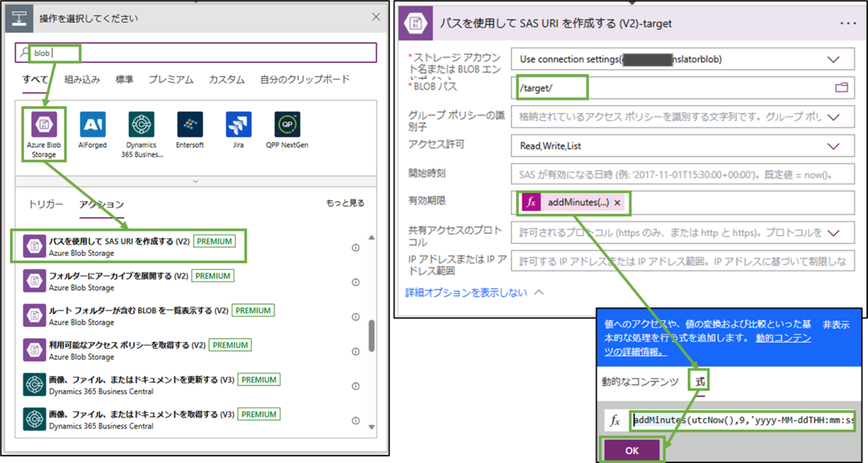Click the addMinutes expression text box
Viewport: 868px width, 463px height.
point(743,420)
